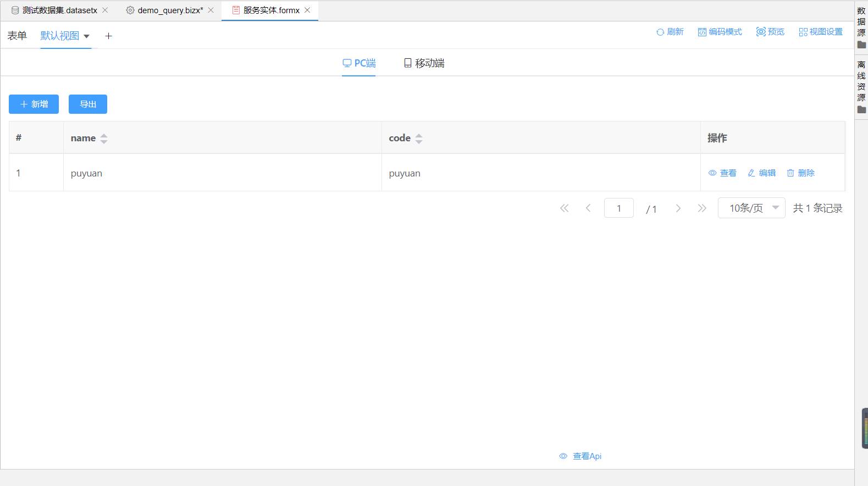
Task: Switch to the demo_query.bizx tab
Action: coord(170,10)
